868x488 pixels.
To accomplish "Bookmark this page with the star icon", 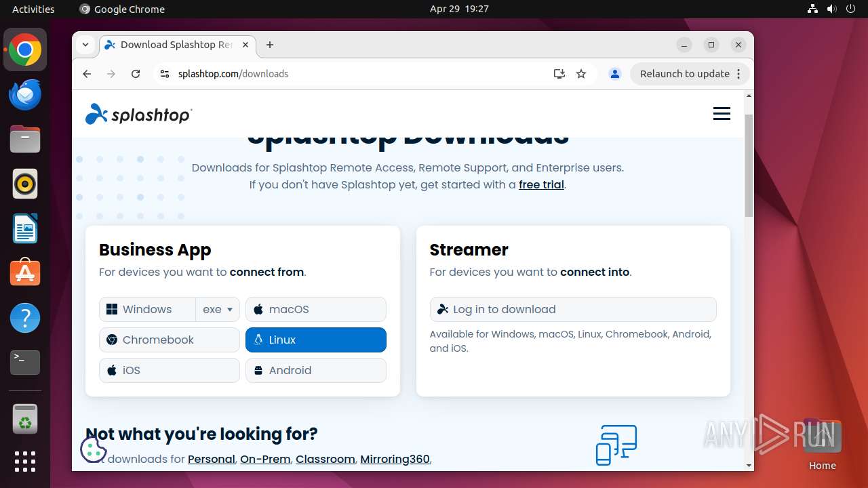I will pos(581,74).
